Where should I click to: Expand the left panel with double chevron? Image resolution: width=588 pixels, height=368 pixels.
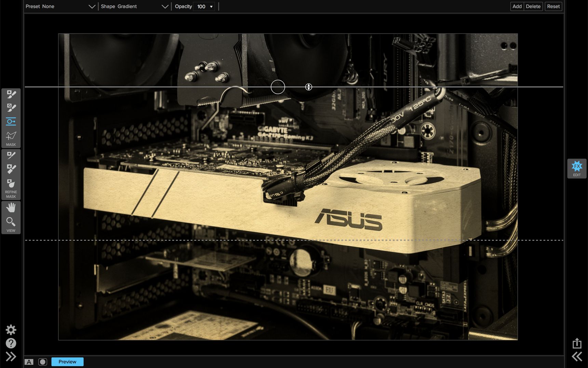[11, 357]
